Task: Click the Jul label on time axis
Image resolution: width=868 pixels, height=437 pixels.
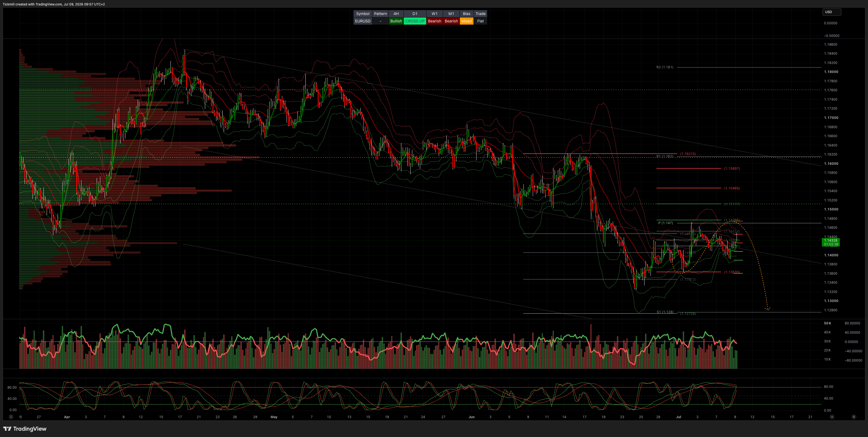Action: coord(678,417)
